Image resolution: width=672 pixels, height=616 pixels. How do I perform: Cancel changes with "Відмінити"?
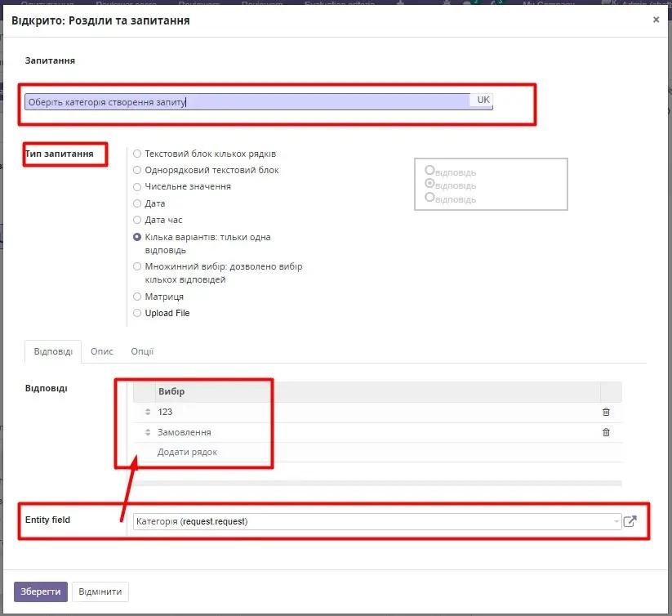pos(100,591)
